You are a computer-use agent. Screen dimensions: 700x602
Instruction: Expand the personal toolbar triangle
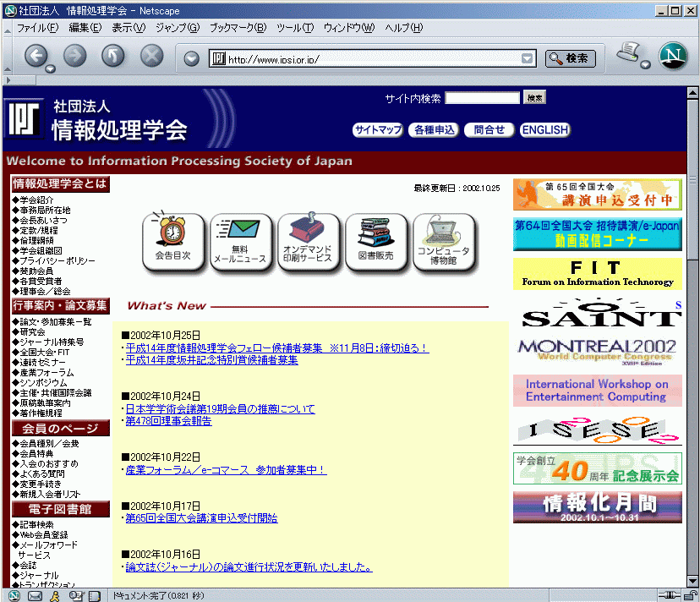(8, 80)
